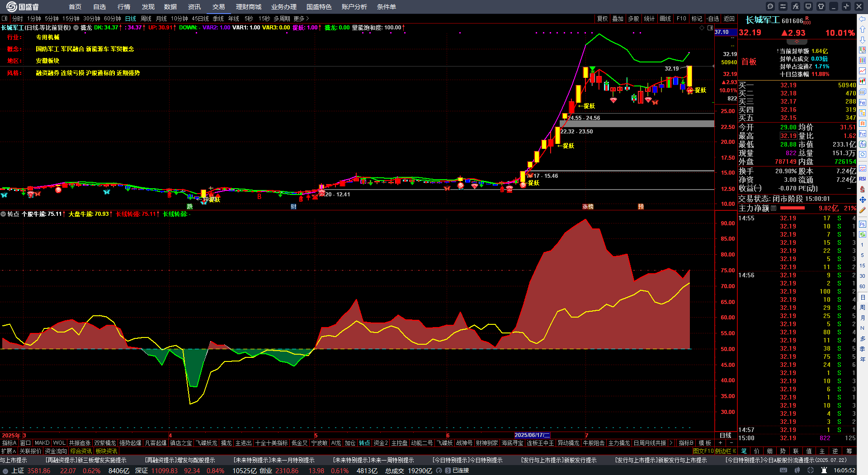
Task: Open 多周期 multi-period option
Action: pos(282,19)
